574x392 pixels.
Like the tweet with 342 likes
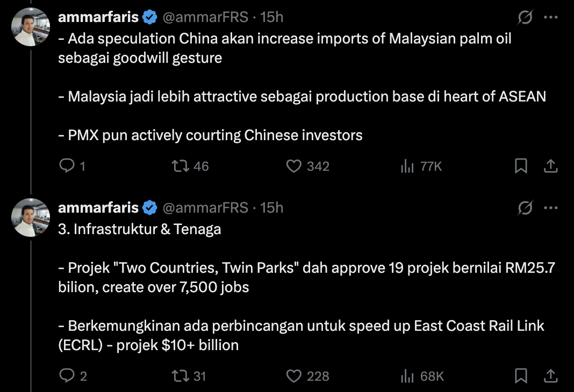(294, 166)
